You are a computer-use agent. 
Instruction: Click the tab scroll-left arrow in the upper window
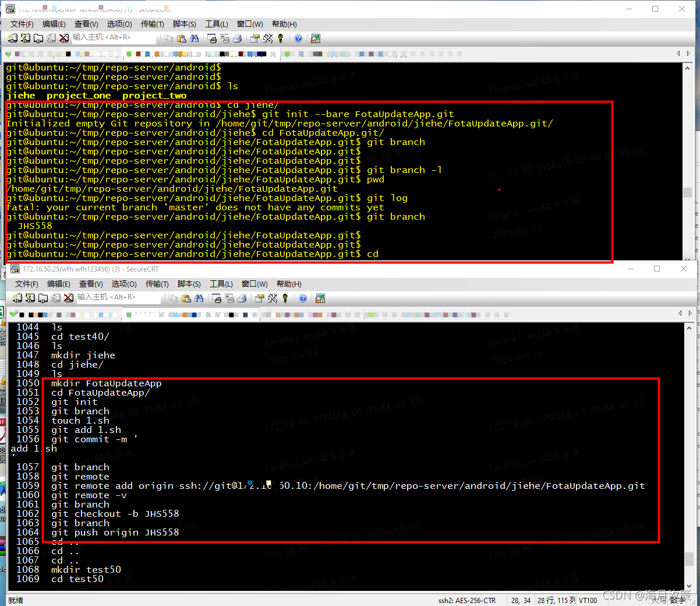click(678, 54)
